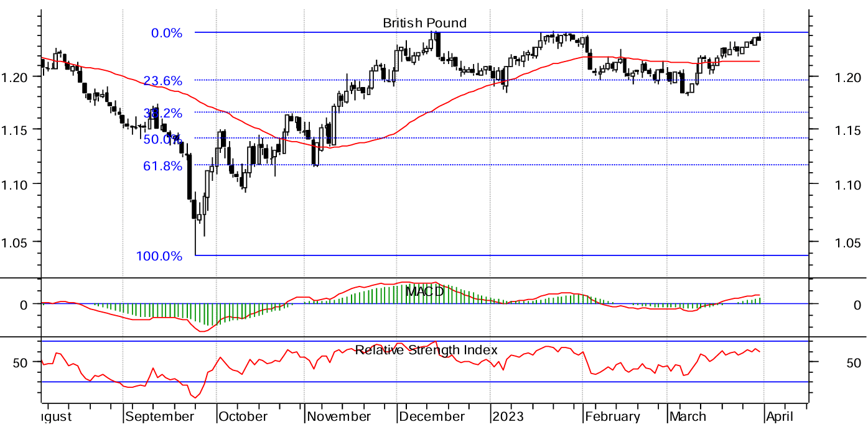Viewport: 868px width, 427px height.
Task: Click the 38.2% Fibonacci retracement label
Action: click(163, 114)
